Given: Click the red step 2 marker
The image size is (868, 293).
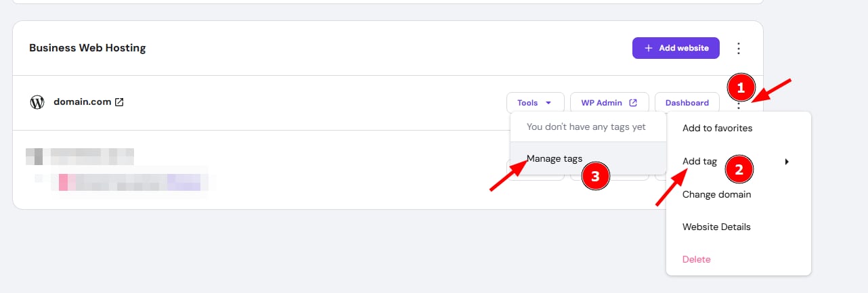Looking at the screenshot, I should (739, 171).
